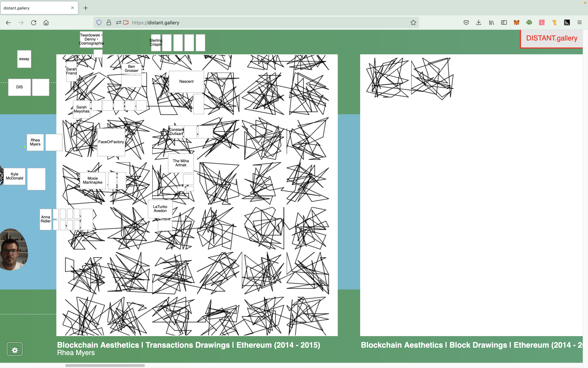Viewport: 588px width, 368px height.
Task: Click the Transactions Drawings Ethereum title
Action: pyautogui.click(x=188, y=345)
